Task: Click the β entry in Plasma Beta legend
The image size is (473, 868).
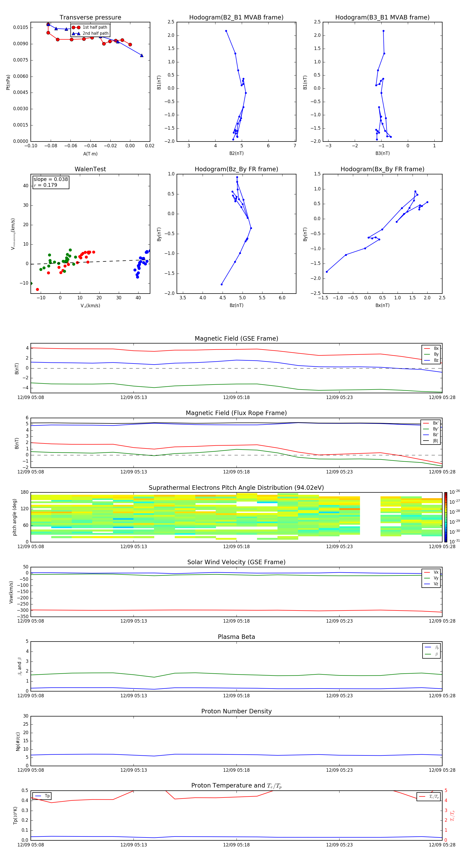Action: tap(431, 654)
